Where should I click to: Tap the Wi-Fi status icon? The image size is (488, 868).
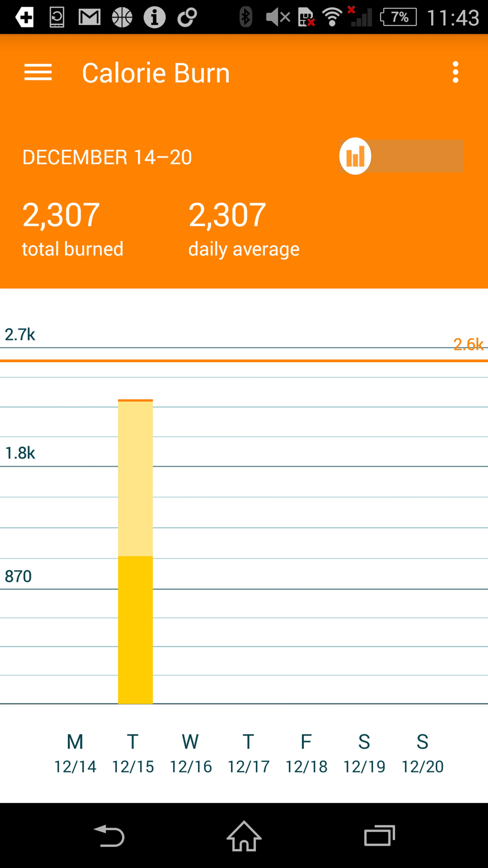(332, 17)
